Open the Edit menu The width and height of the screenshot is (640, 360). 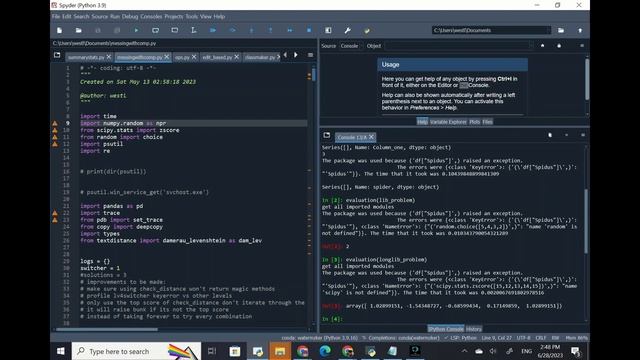coord(67,17)
